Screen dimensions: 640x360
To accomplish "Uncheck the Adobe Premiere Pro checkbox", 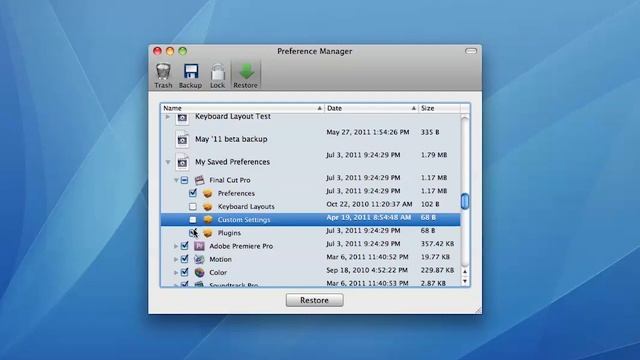I will tap(184, 246).
